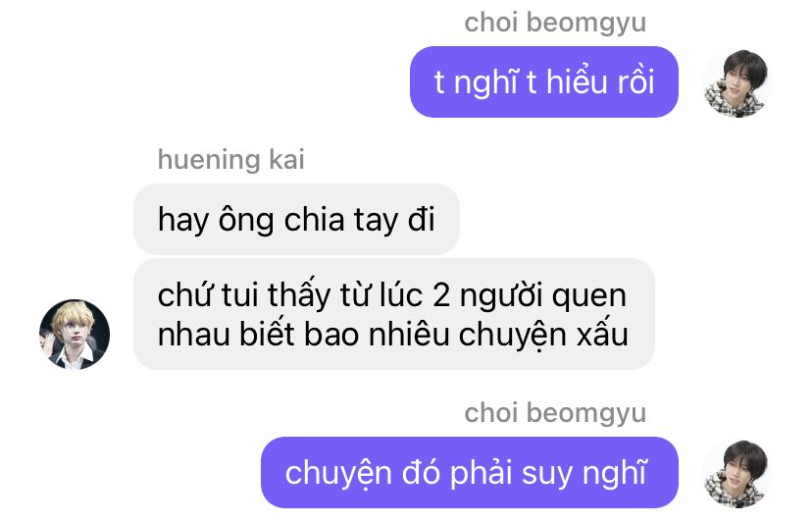Select the "hay ông chia tay đi" message
Image resolution: width=812 pixels, height=524 pixels.
tap(296, 219)
